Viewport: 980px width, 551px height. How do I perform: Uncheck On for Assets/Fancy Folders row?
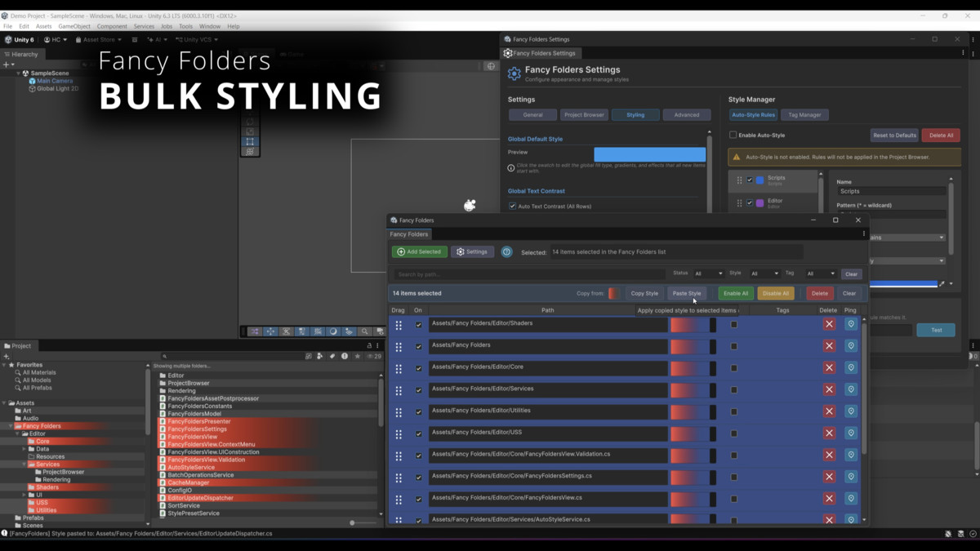click(419, 346)
